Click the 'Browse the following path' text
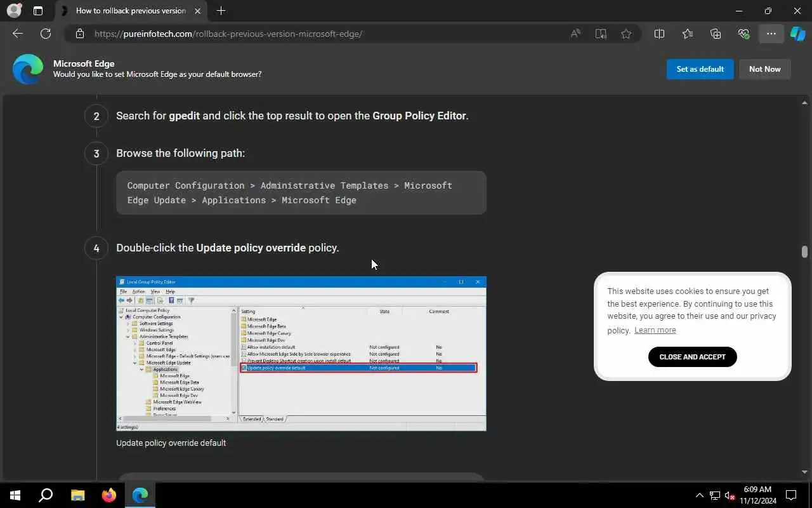Screen dimensions: 812x508 (x=180, y=153)
